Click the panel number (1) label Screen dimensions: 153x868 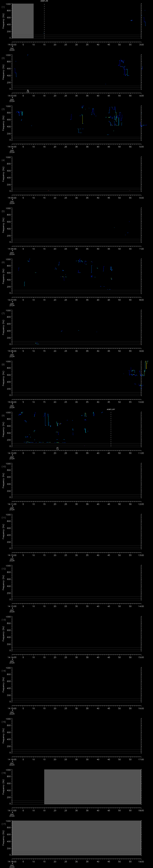click(x=3, y=7)
